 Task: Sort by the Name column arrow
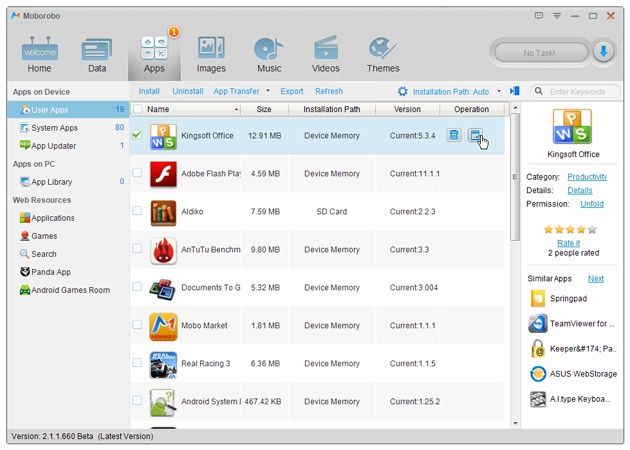(237, 109)
